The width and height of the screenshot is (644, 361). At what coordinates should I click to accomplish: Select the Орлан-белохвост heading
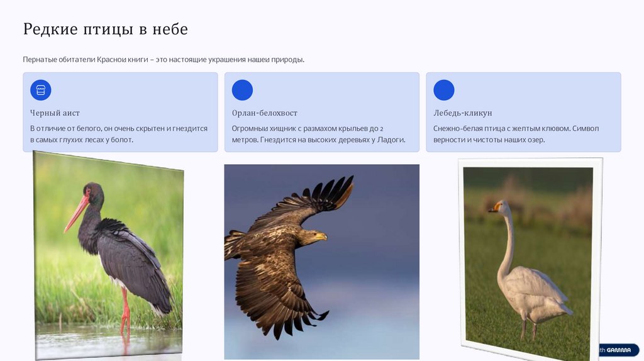[265, 113]
